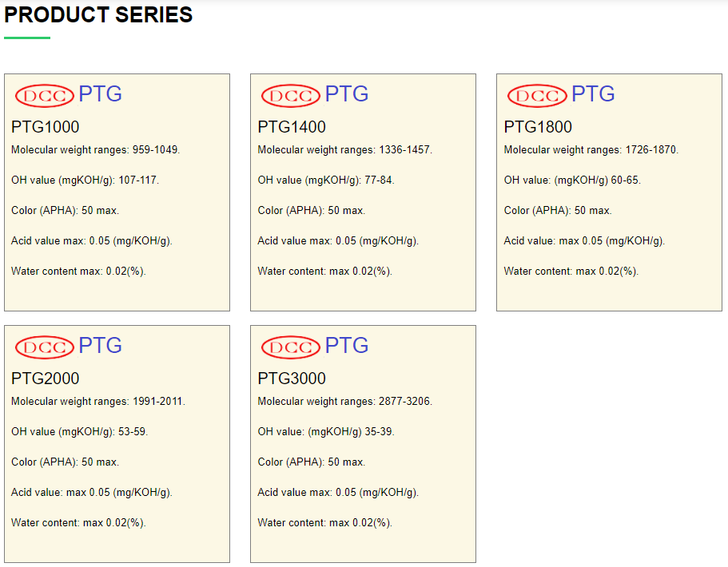
Task: Click the DCC logo on PTG1400 card
Action: coord(290,96)
